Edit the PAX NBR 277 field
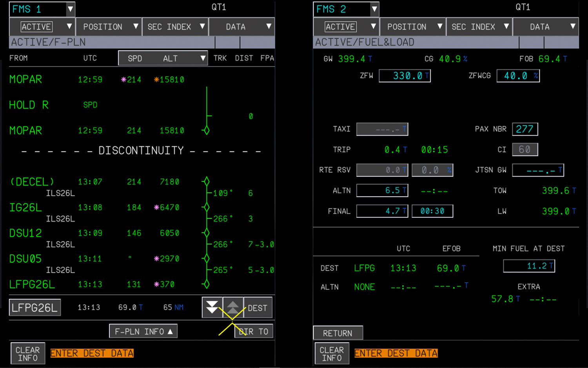This screenshot has width=588, height=368. [x=525, y=129]
